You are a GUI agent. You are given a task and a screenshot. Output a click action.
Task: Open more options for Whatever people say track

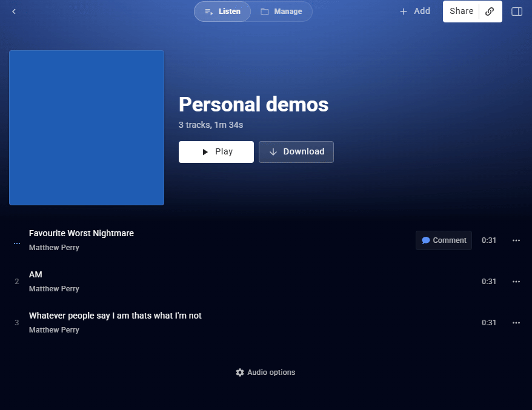click(x=516, y=323)
